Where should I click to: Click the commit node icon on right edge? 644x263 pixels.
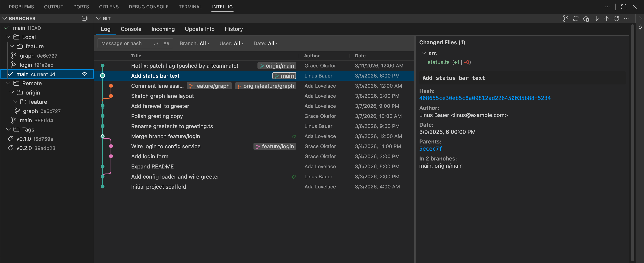[x=640, y=27]
